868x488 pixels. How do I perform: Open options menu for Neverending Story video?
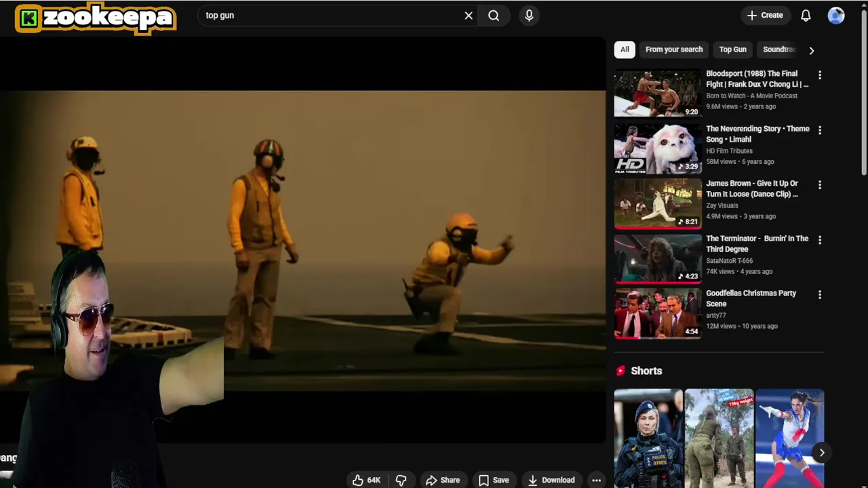tap(819, 130)
